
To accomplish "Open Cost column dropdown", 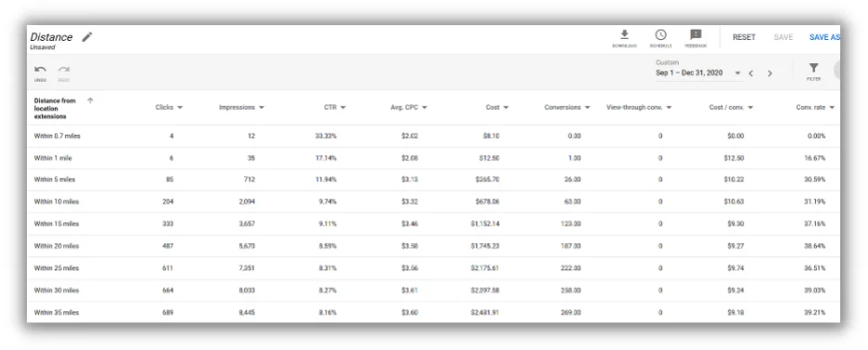I will (505, 108).
